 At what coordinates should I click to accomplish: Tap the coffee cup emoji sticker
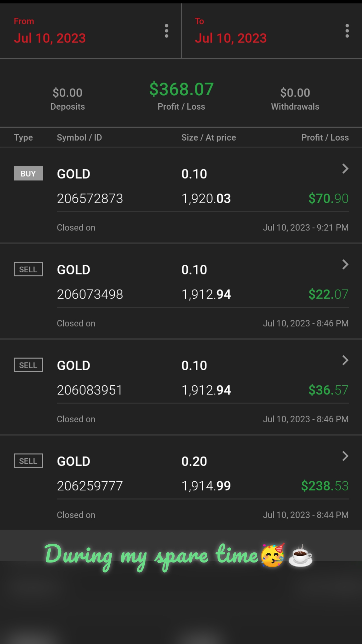point(300,556)
